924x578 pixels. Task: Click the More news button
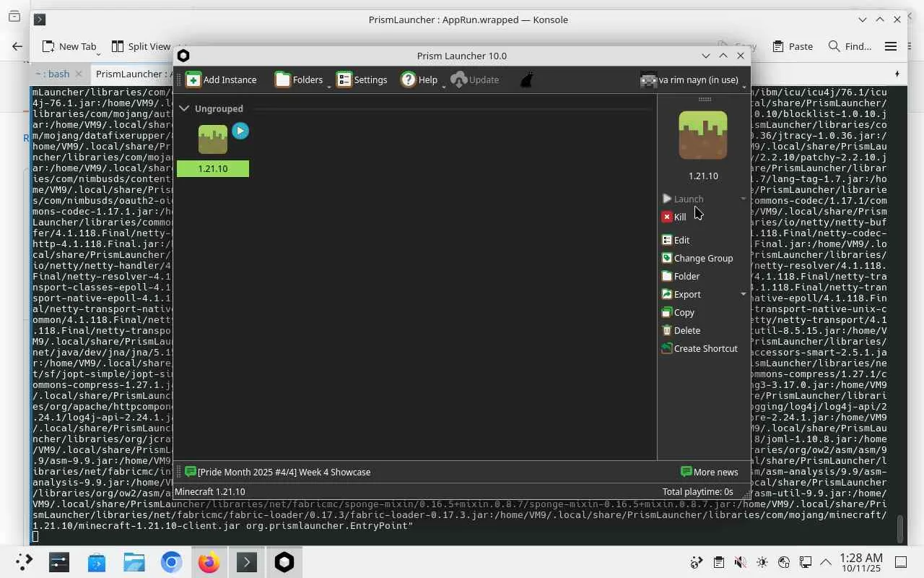coord(710,472)
